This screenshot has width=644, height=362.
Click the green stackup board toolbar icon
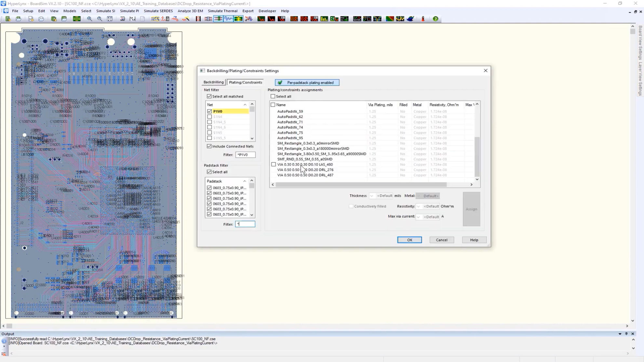[x=77, y=19]
